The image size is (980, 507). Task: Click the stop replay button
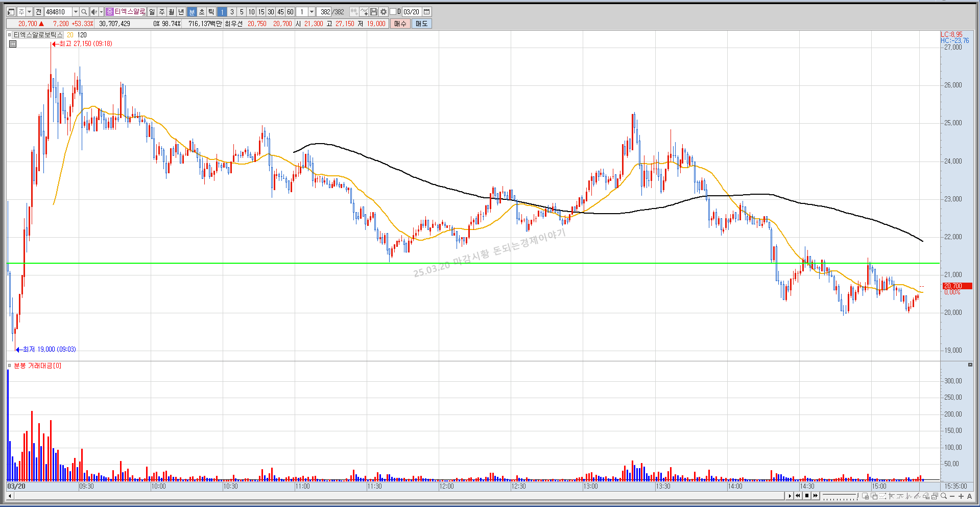point(807,496)
